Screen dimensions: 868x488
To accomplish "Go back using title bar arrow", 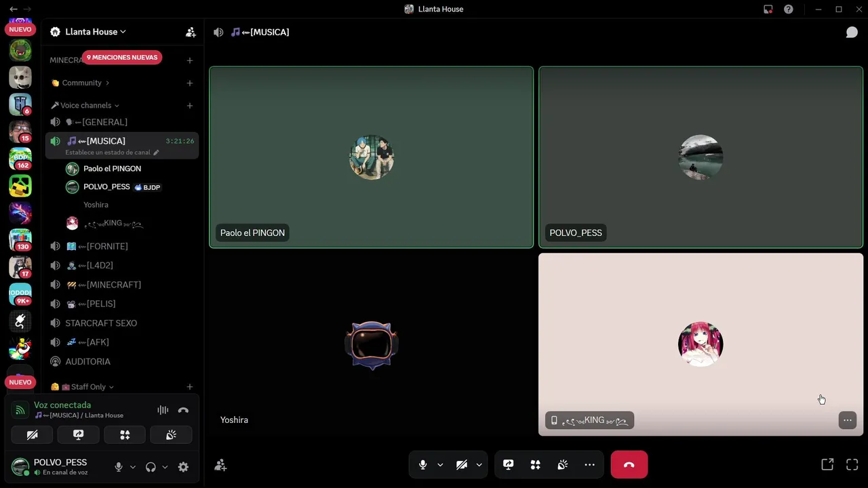I will [x=13, y=9].
